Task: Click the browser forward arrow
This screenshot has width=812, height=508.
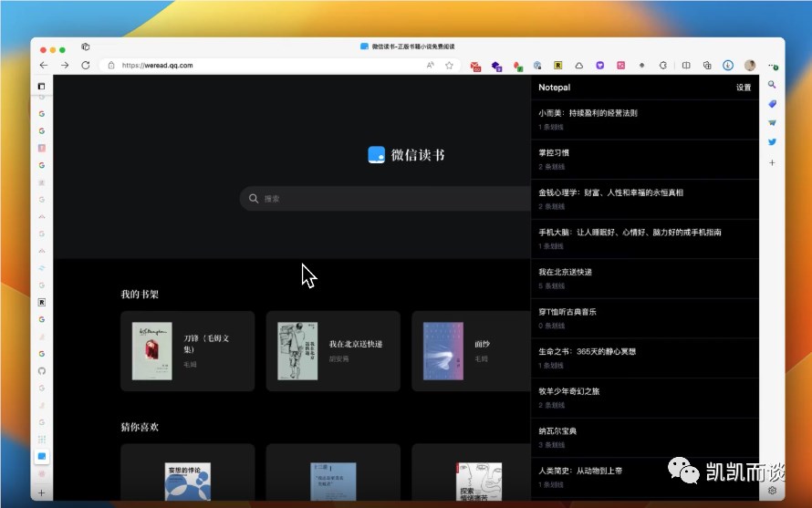Action: tap(65, 66)
